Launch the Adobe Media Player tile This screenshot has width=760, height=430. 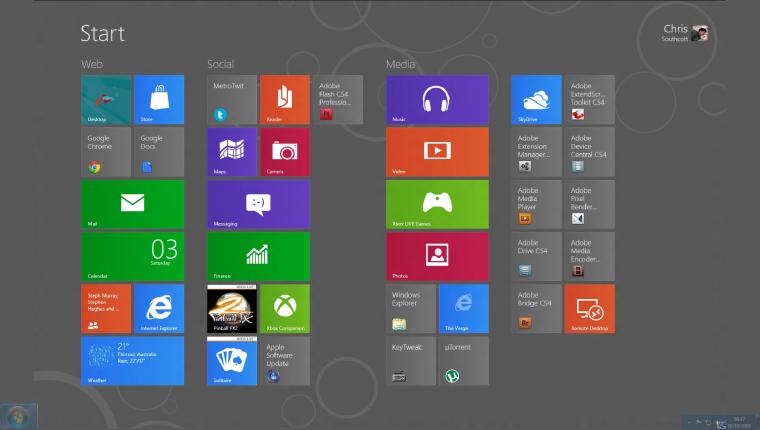[537, 204]
